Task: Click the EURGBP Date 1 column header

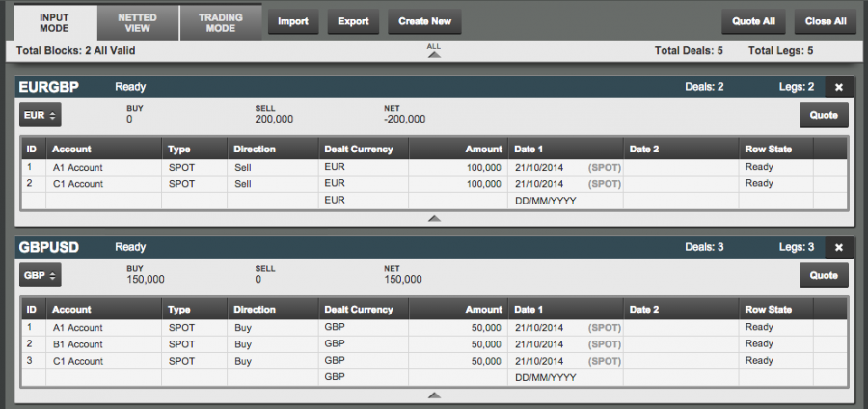Action: coord(565,149)
